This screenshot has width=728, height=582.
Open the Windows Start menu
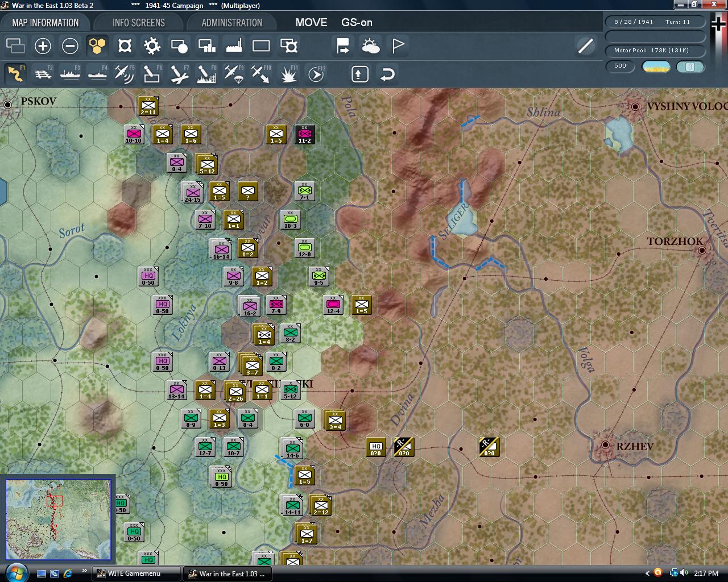pos(15,573)
